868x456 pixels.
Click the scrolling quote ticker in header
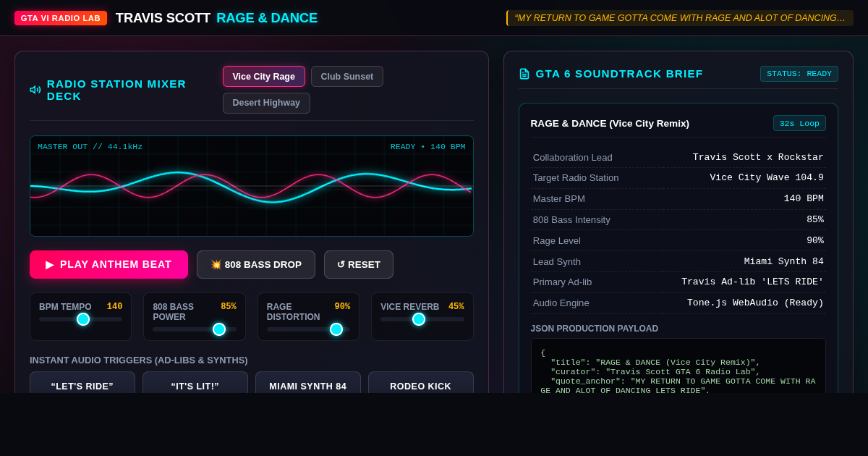coord(680,18)
